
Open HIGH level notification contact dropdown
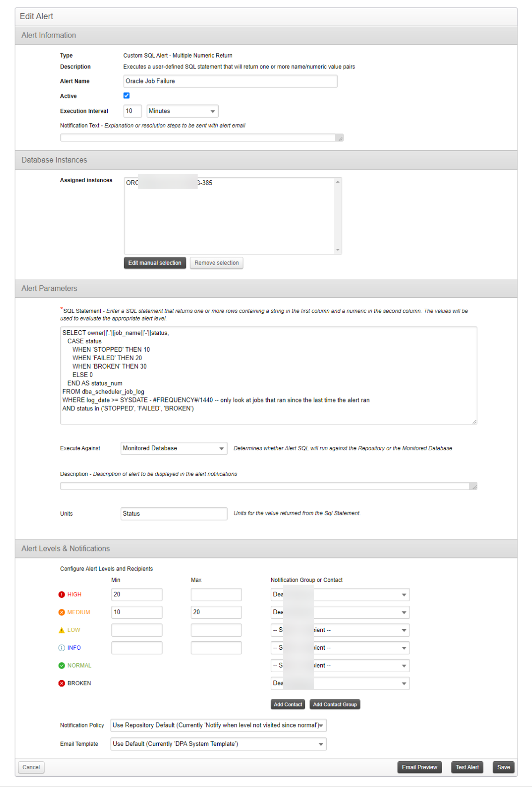(340, 594)
